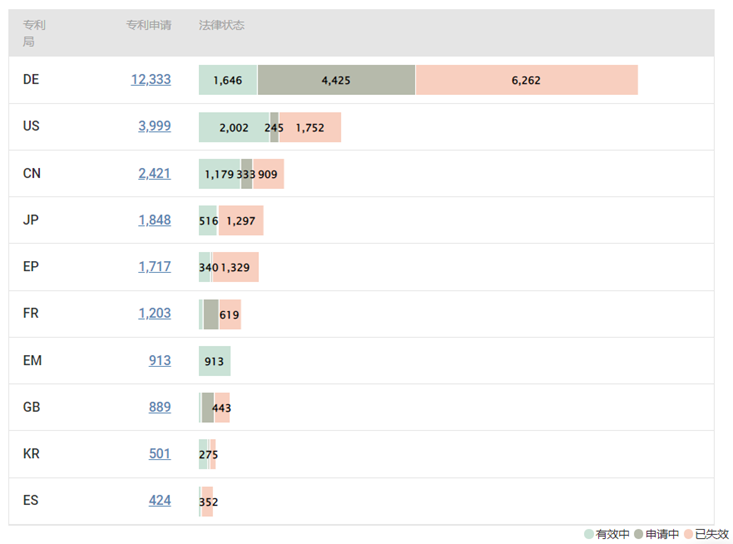The image size is (733, 544).
Task: Toggle the 有效中 legend item
Action: (607, 534)
